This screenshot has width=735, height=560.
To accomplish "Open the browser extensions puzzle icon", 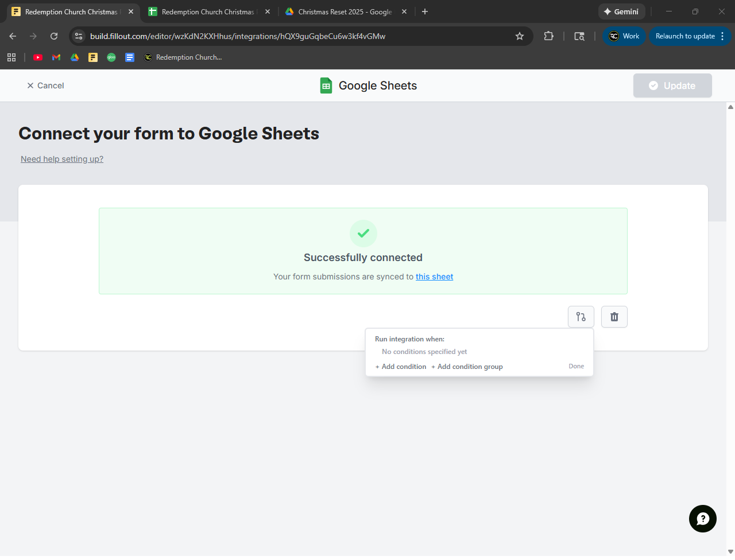I will (548, 36).
